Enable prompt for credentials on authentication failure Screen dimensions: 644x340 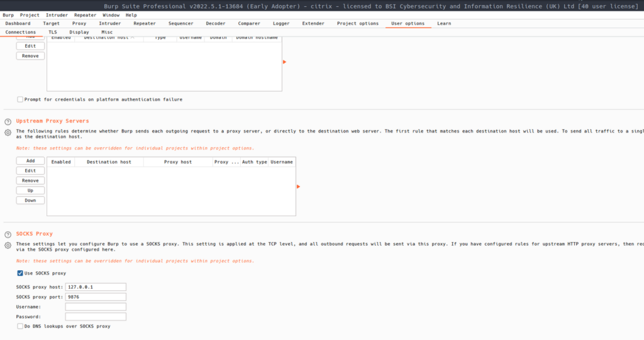click(x=20, y=99)
